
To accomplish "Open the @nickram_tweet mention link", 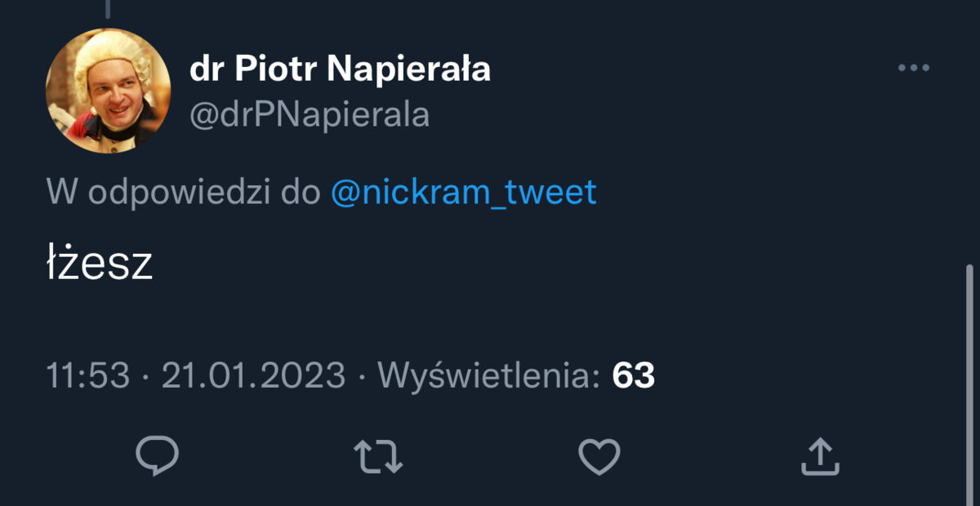I will click(464, 193).
